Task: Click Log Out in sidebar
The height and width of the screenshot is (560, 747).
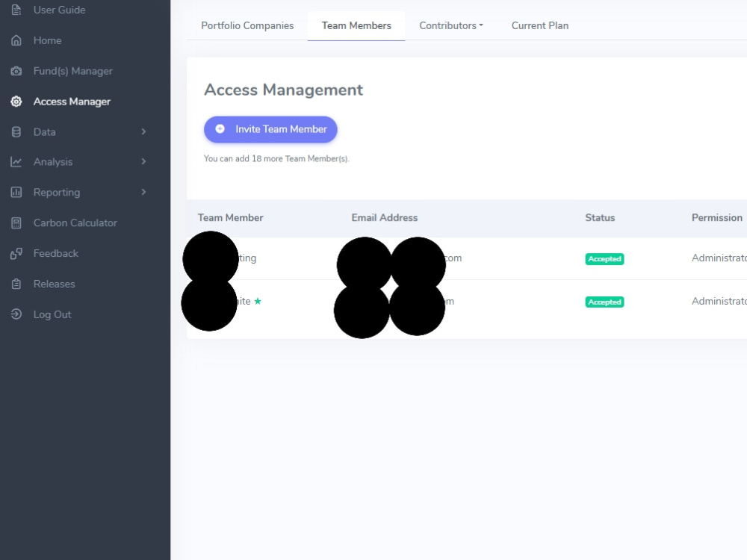Action: 52,314
